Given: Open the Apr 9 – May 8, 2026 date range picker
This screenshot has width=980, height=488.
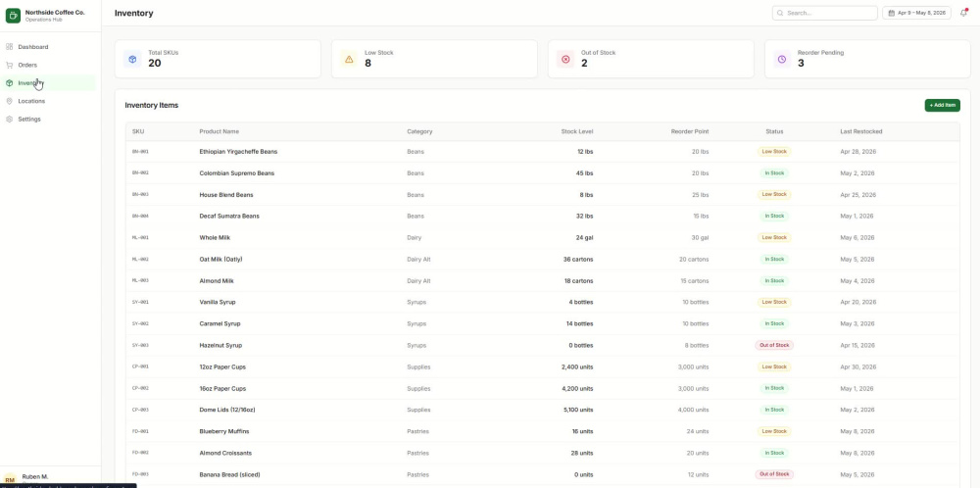Looking at the screenshot, I should 917,13.
